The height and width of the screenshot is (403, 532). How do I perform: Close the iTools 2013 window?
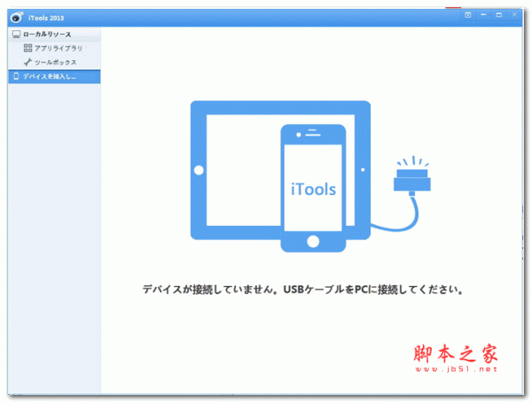(514, 15)
